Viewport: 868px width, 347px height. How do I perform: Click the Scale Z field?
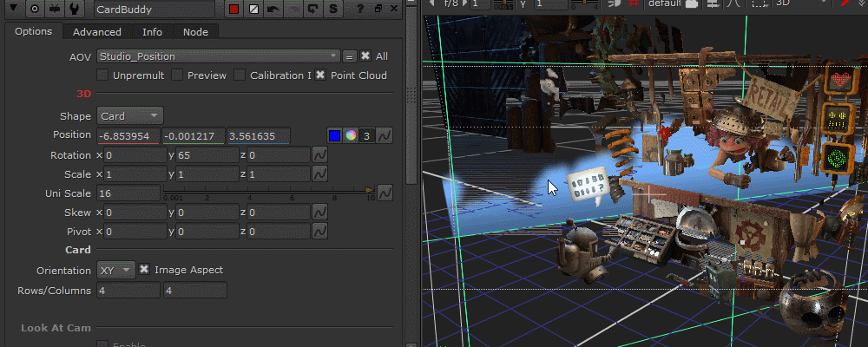pyautogui.click(x=279, y=174)
